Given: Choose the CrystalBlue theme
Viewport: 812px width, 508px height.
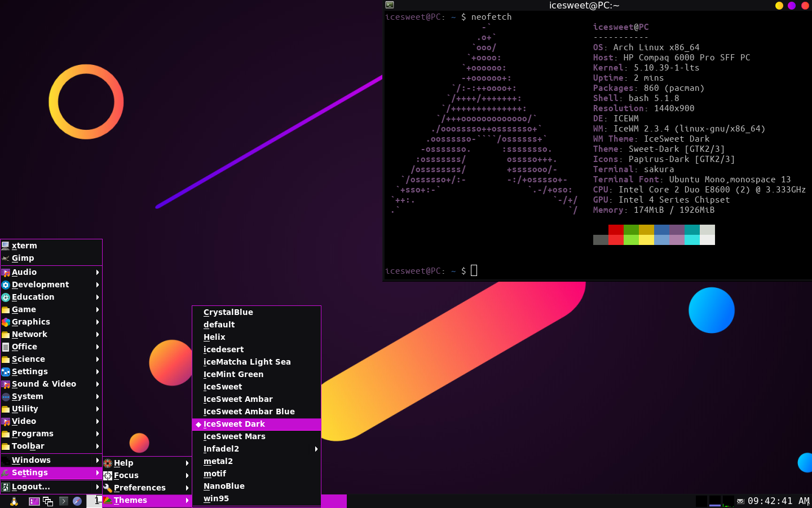Looking at the screenshot, I should point(257,312).
